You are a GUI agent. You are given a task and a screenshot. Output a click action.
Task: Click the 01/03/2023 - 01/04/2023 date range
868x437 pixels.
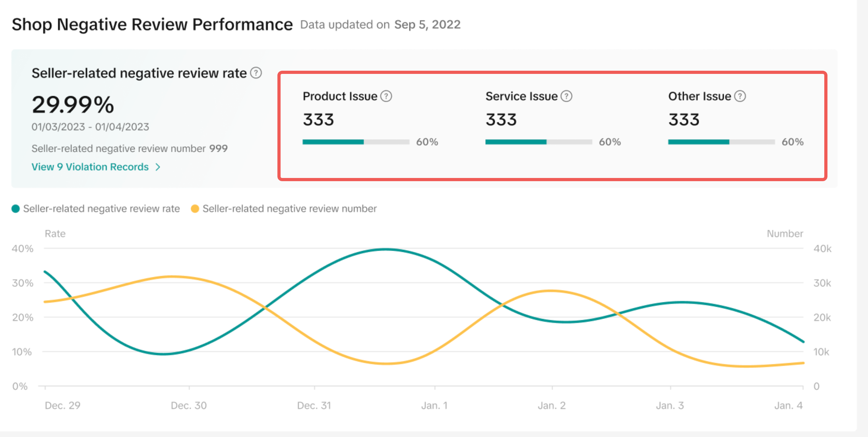90,127
